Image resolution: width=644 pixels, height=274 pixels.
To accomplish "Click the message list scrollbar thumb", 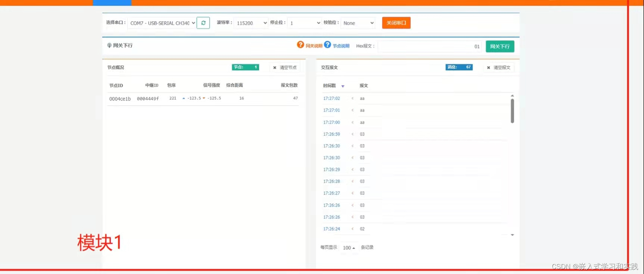I will click(512, 111).
